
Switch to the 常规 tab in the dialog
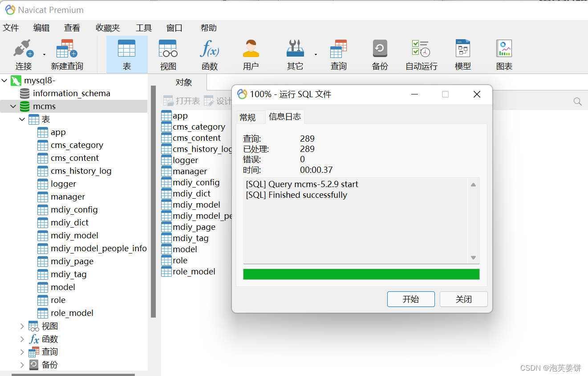pyautogui.click(x=251, y=117)
